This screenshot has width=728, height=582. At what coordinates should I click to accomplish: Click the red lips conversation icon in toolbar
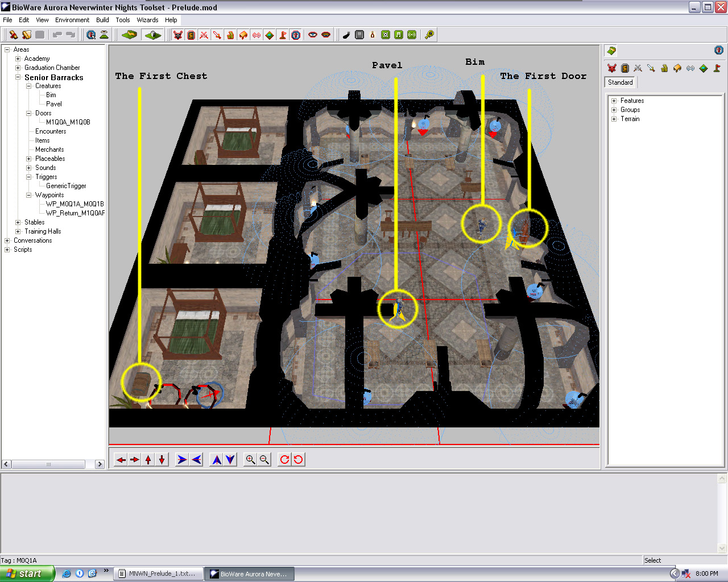326,35
